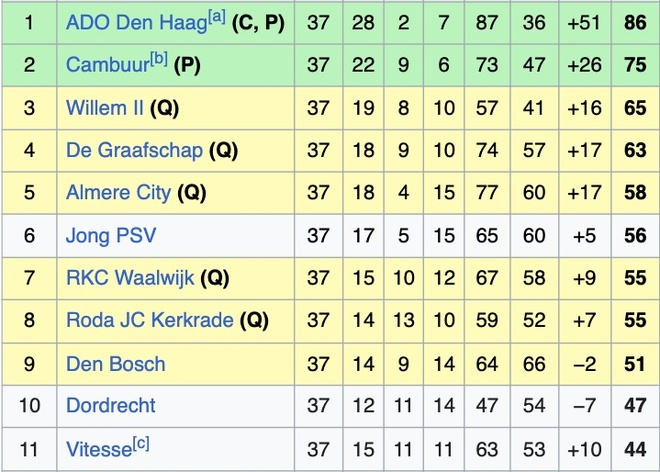
Task: Open the Vitesse club link
Action: [x=97, y=449]
